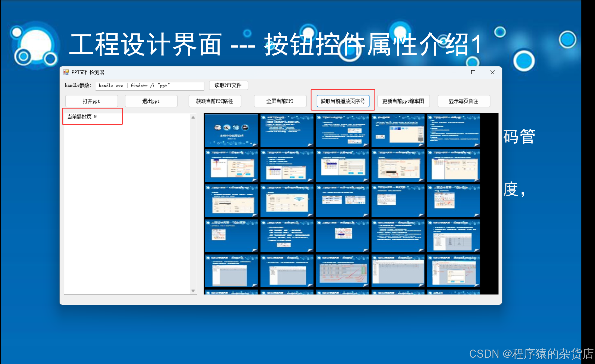Click the 当前播放页:9 text line
The width and height of the screenshot is (595, 364).
(x=82, y=117)
